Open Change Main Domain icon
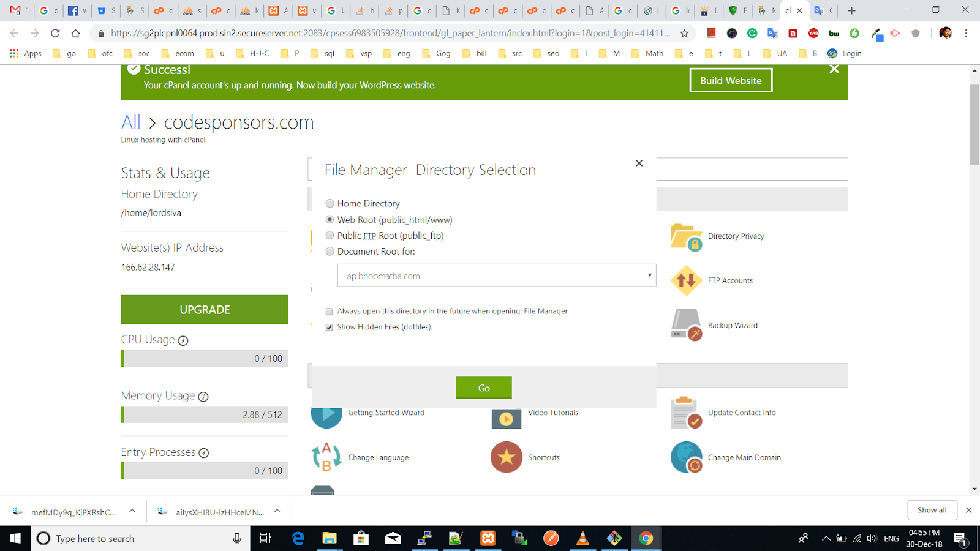 point(686,457)
